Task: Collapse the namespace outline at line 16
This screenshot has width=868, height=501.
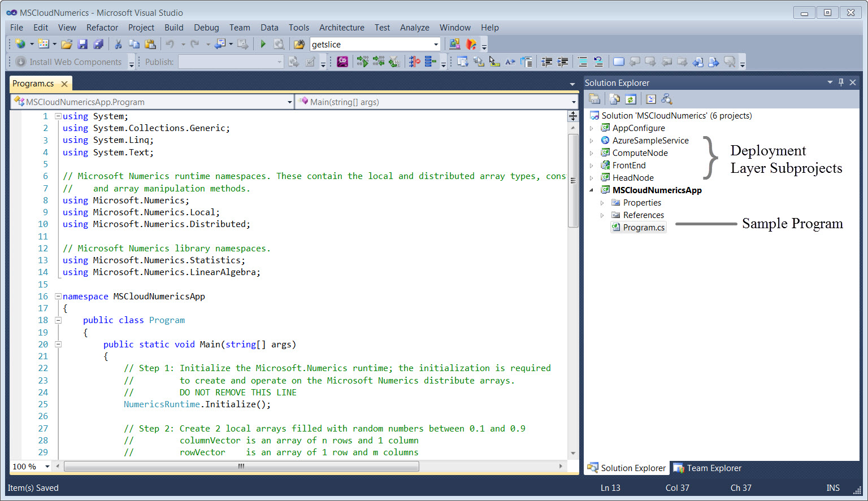Action: tap(58, 296)
